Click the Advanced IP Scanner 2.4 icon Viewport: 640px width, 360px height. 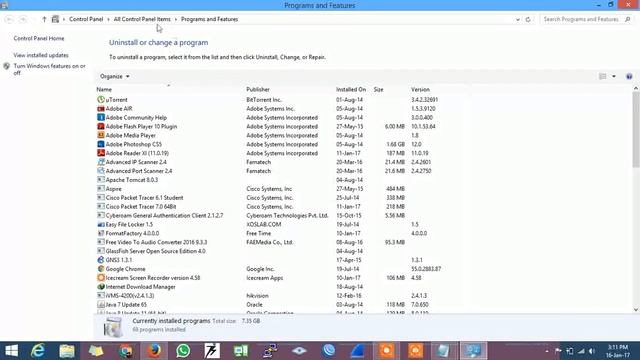101,162
